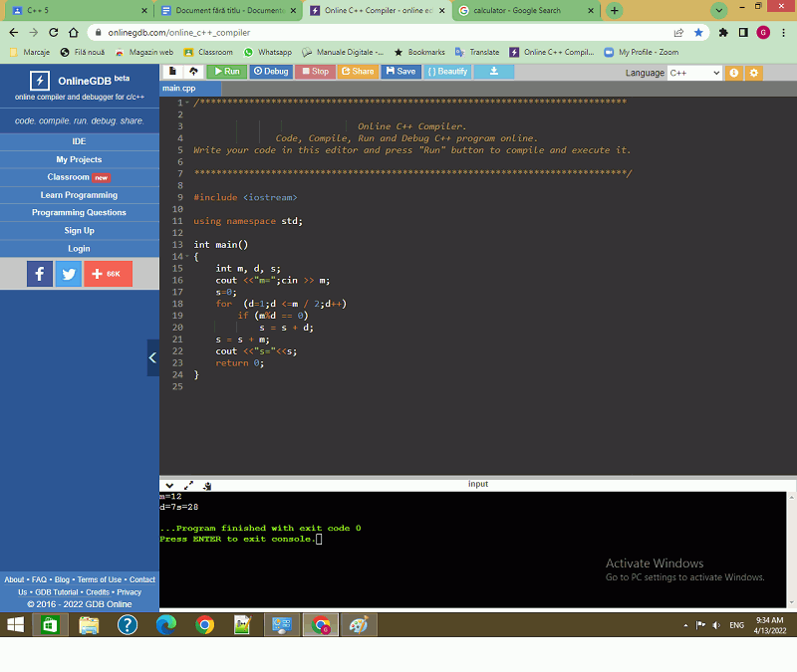Click the Upload File icon in toolbar
The image size is (797, 672).
click(192, 72)
